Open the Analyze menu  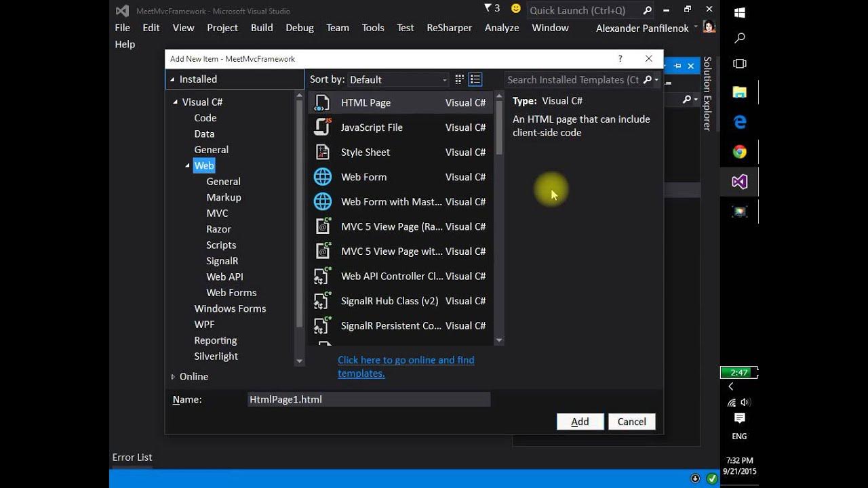pyautogui.click(x=502, y=28)
